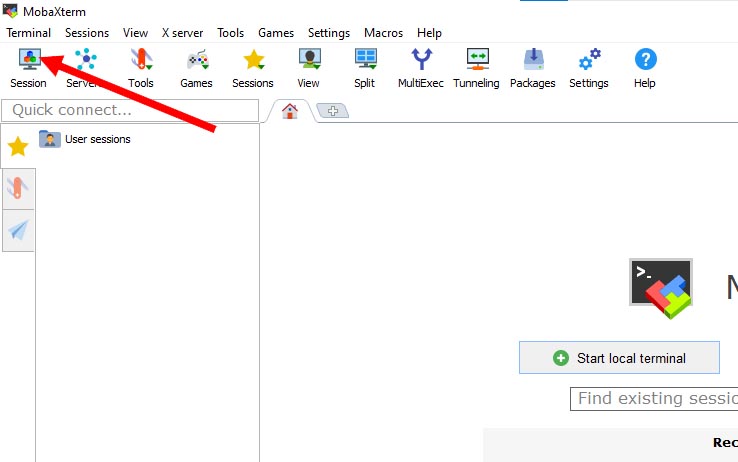Click the Quick connect input field
The width and height of the screenshot is (738, 462).
coord(130,110)
